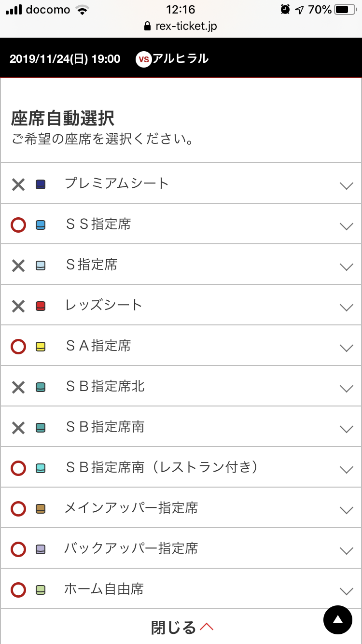The image size is (362, 644).
Task: Expand the プレミアムシート chevron
Action: click(x=346, y=185)
